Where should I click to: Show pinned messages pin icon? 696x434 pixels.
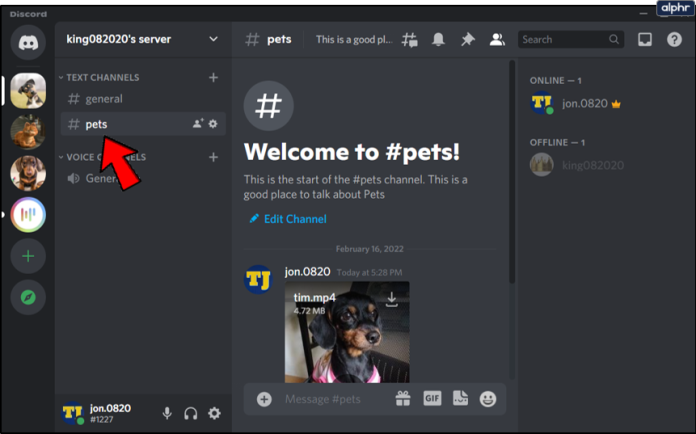467,39
